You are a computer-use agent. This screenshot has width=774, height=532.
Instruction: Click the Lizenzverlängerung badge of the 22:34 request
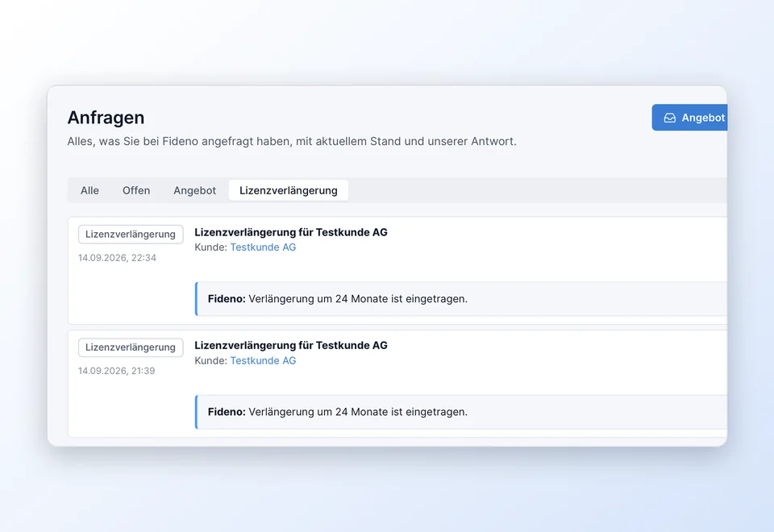pos(131,234)
